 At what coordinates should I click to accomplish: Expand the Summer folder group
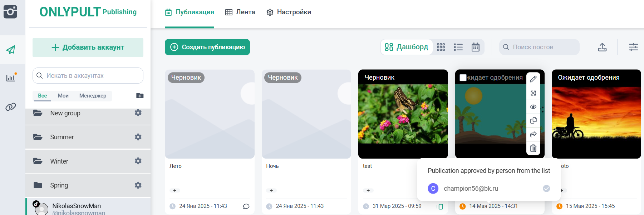[62, 137]
